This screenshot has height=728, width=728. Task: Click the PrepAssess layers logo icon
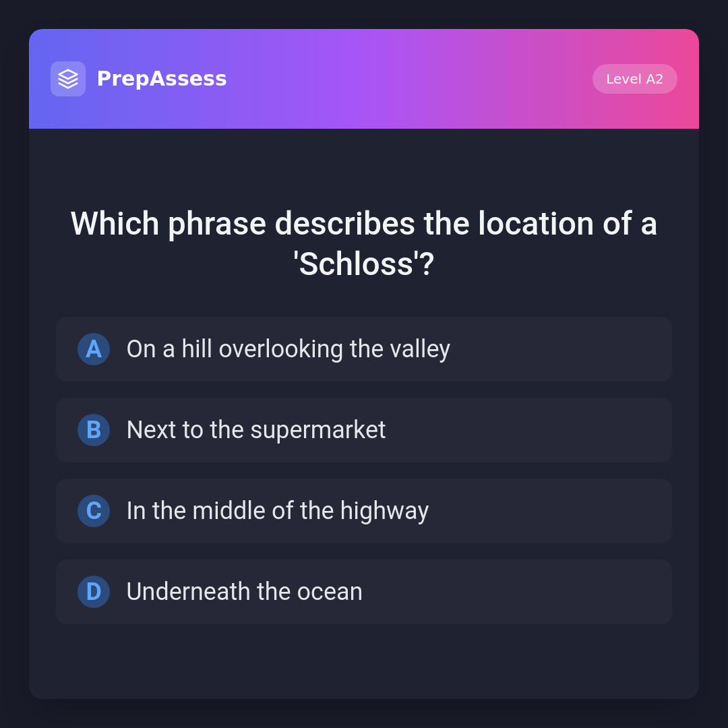point(68,79)
